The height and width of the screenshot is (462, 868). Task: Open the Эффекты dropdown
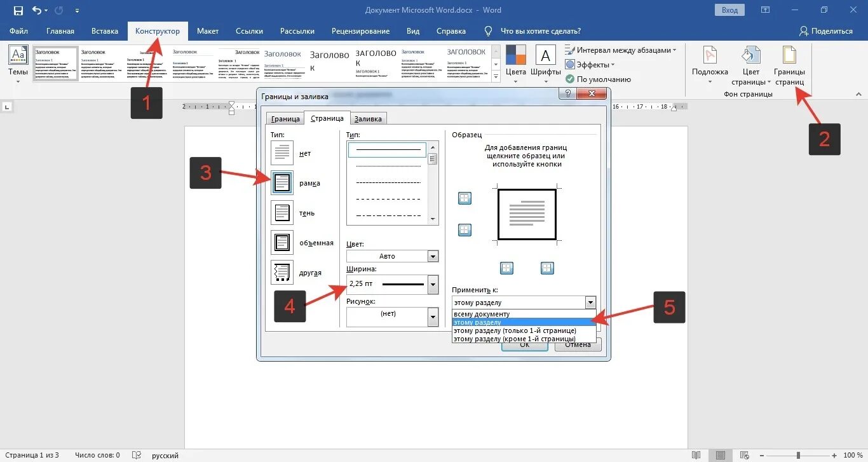coord(590,65)
